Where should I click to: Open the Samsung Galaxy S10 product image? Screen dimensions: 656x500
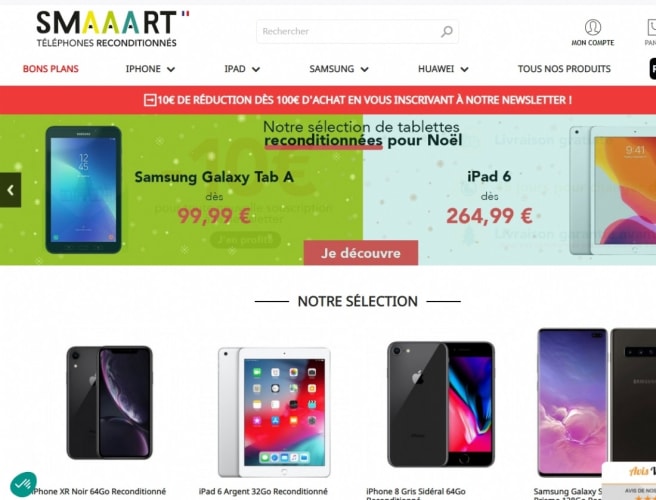pos(597,403)
